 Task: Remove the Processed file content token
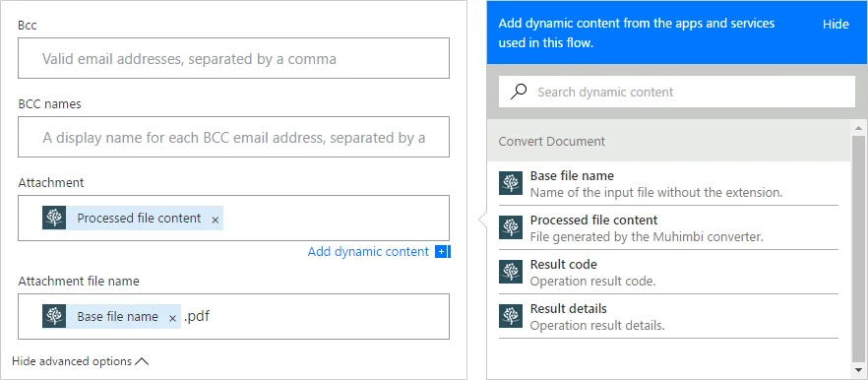pyautogui.click(x=216, y=220)
